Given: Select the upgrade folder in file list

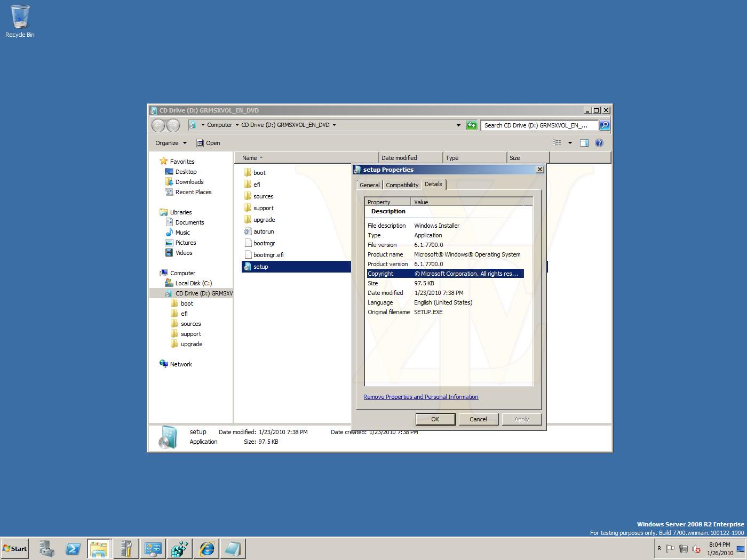Looking at the screenshot, I should coord(259,220).
